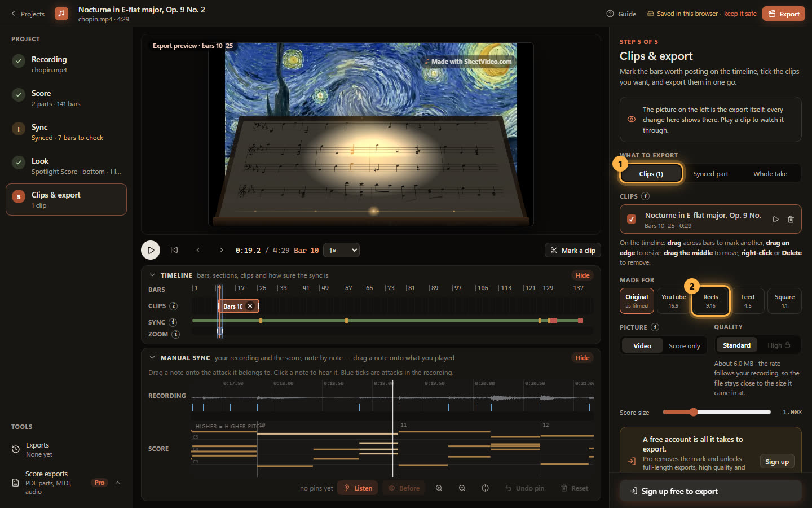Open the Sync step with bars to check
This screenshot has width=812, height=508.
(x=66, y=132)
